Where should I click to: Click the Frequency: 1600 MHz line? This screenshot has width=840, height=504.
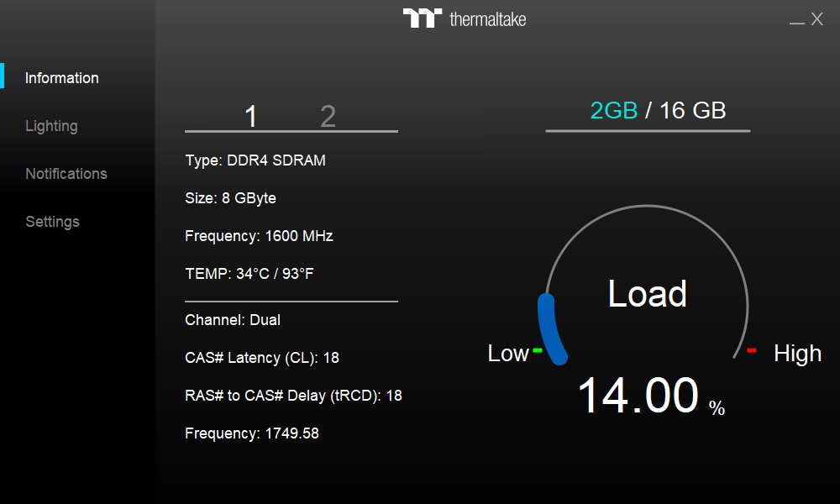pos(259,236)
